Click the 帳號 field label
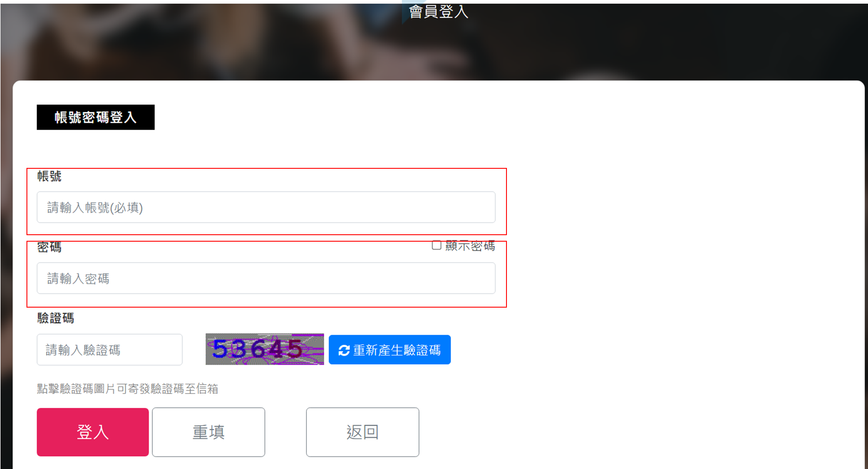The height and width of the screenshot is (469, 868). (49, 176)
